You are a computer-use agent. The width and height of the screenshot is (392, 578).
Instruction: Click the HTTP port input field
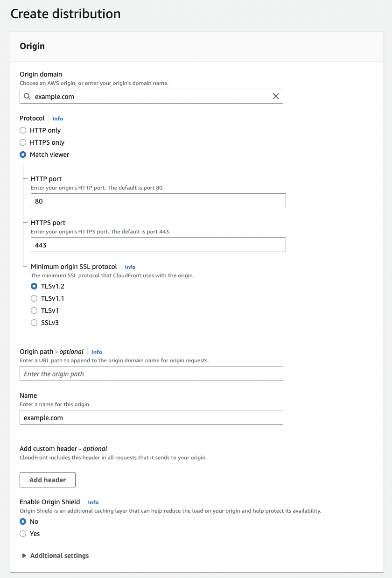click(x=158, y=201)
